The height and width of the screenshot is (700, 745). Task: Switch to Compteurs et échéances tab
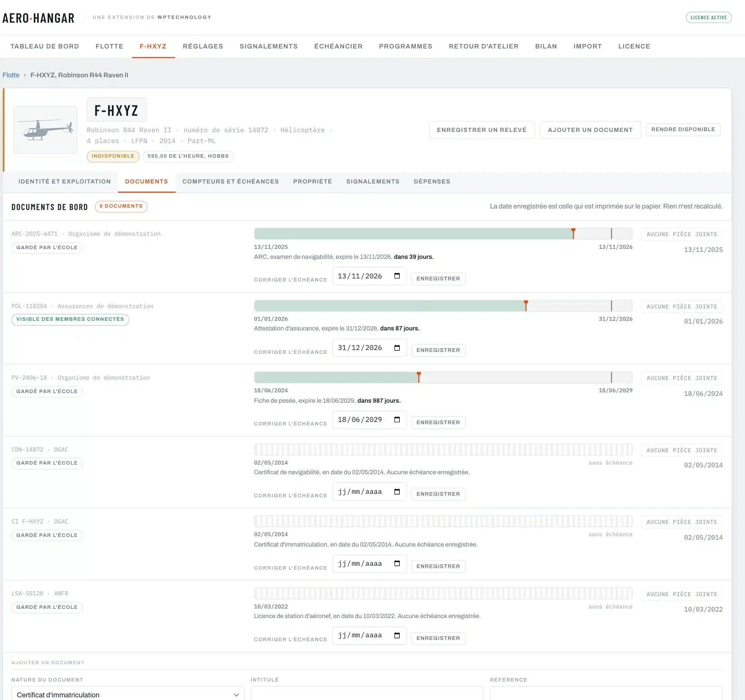coord(231,182)
